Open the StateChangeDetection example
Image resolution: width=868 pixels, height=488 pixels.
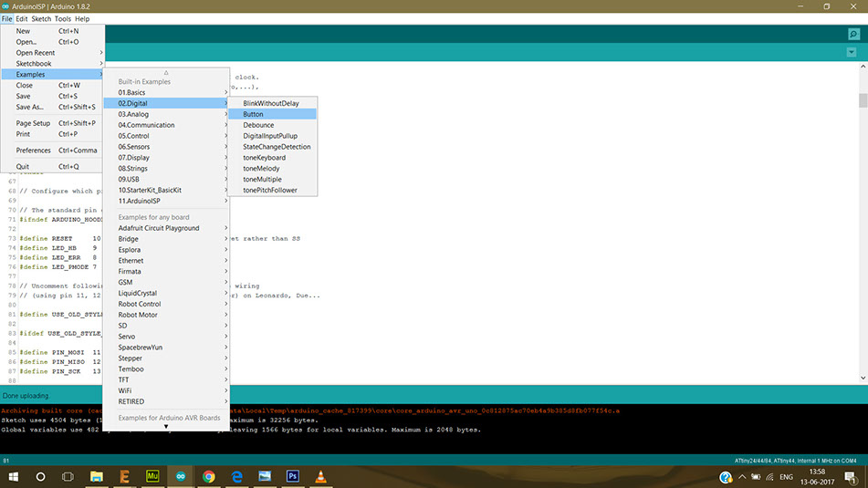(x=273, y=147)
